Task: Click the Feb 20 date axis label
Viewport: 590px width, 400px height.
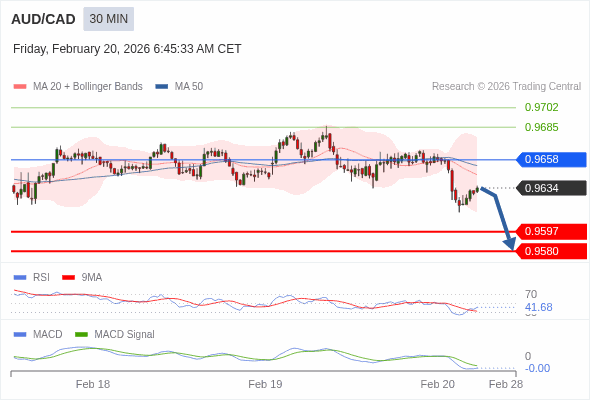Action: click(x=438, y=384)
